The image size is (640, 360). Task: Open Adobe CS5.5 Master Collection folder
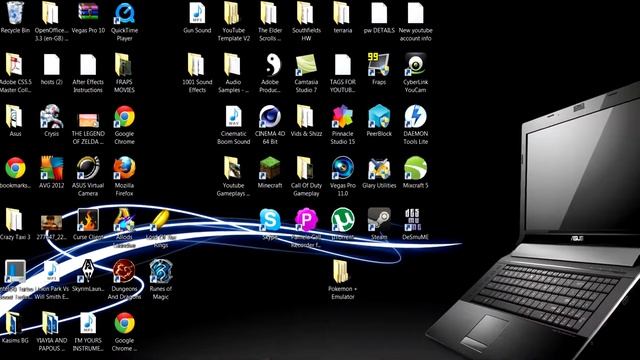[x=15, y=64]
